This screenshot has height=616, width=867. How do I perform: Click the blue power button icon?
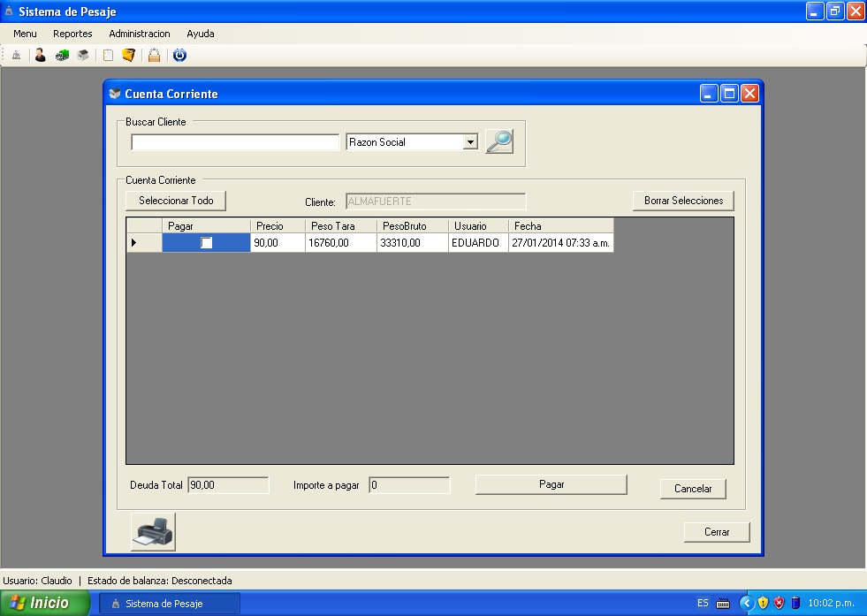tap(179, 55)
